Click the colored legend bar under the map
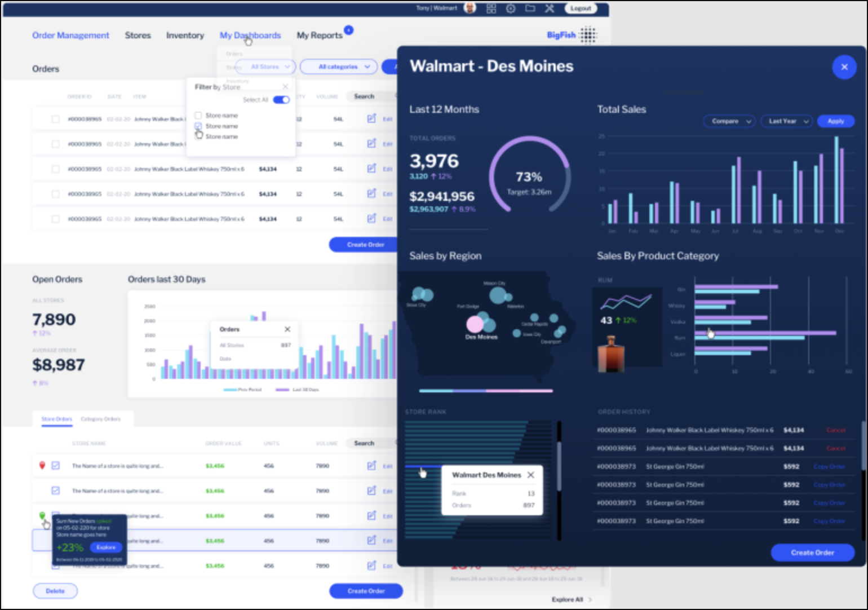Screen dimensions: 868x610 (x=486, y=390)
